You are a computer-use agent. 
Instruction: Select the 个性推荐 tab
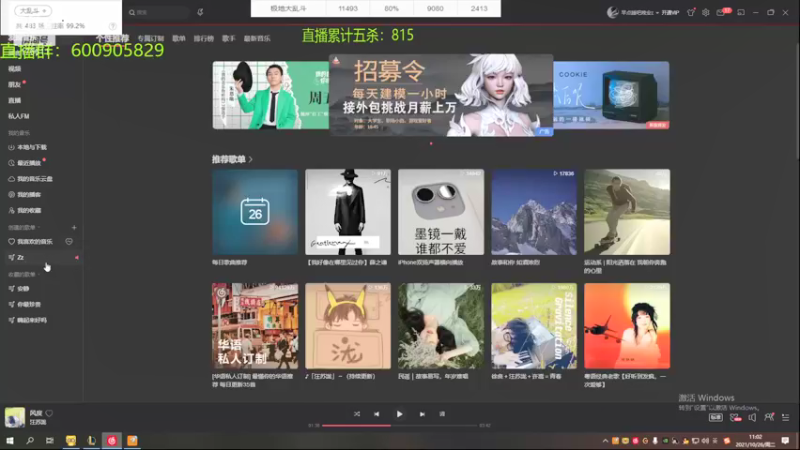point(112,38)
